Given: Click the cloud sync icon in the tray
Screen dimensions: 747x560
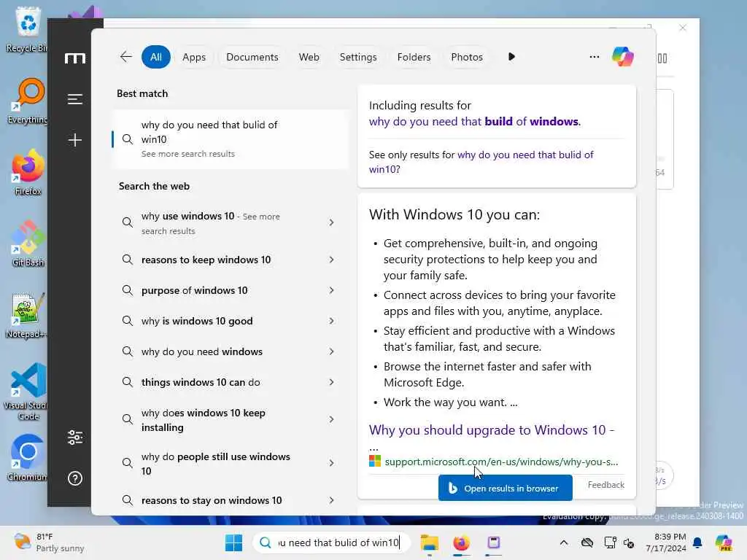Looking at the screenshot, I should click(587, 542).
